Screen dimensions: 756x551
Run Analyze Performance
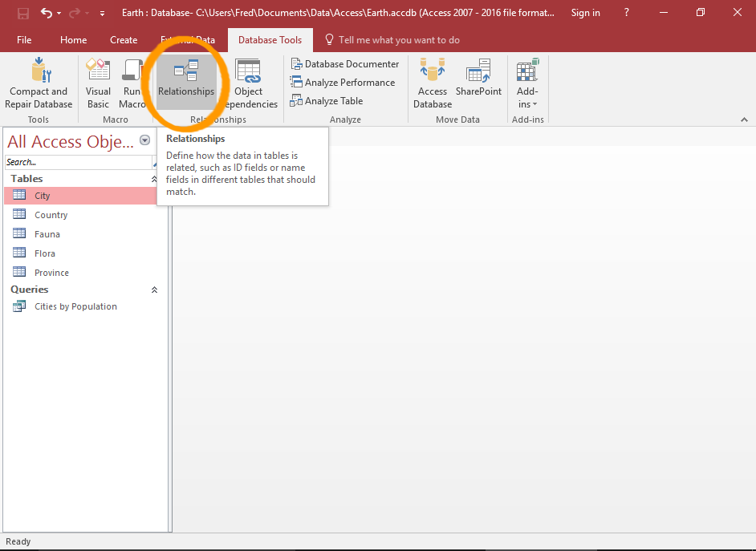343,83
